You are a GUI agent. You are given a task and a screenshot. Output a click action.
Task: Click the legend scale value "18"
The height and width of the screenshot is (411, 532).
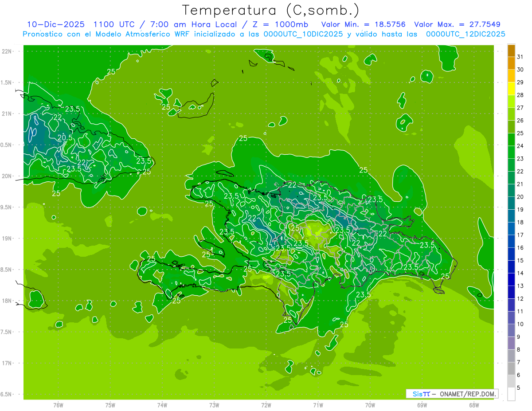[x=520, y=222]
